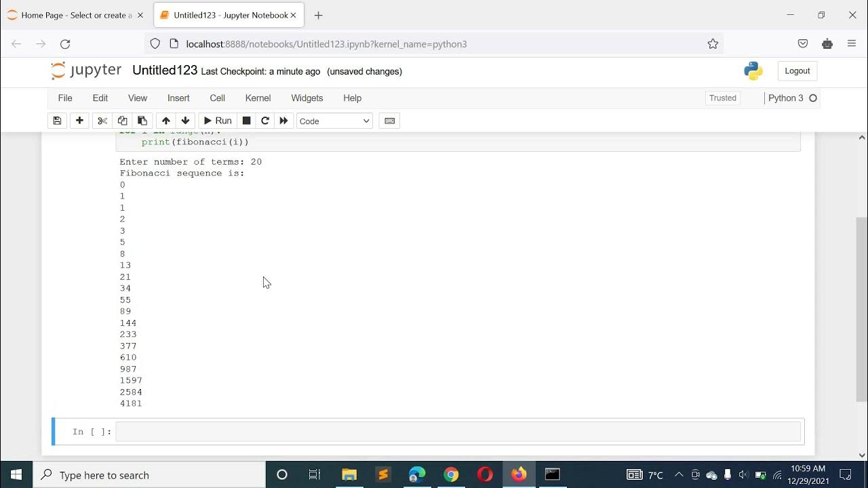Go back in browser history
This screenshot has width=868, height=488.
(x=16, y=44)
